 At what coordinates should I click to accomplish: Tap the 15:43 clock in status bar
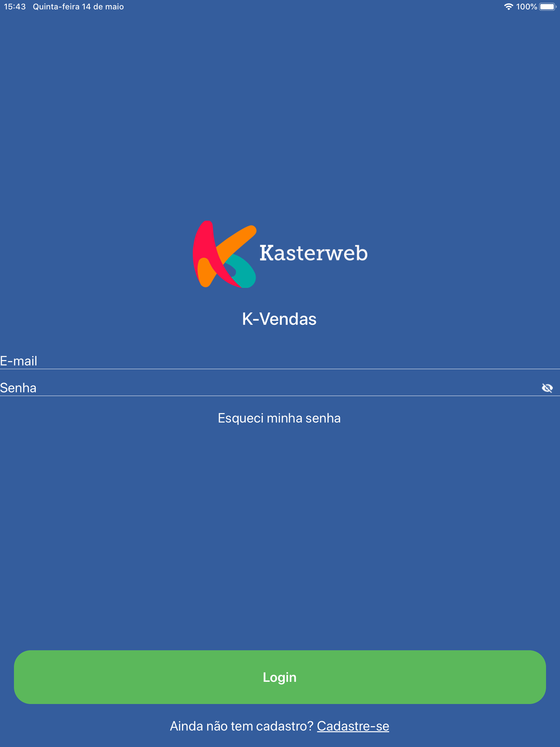(15, 6)
